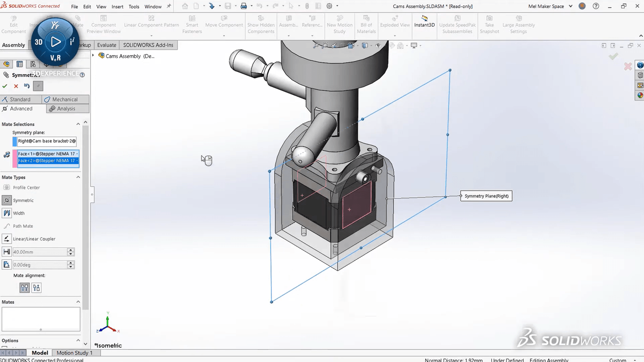Select the Width mate type
The width and height of the screenshot is (644, 362).
[x=18, y=213]
